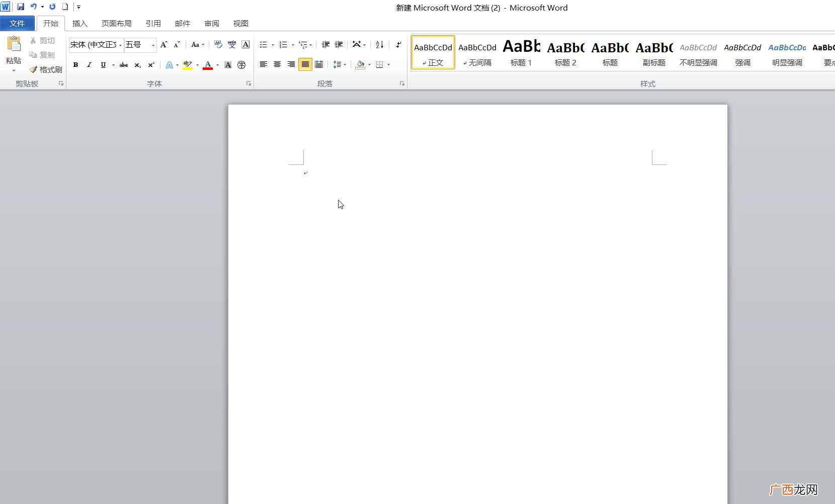Switch to the 插入 ribbon tab
The height and width of the screenshot is (504, 835).
pos(80,24)
